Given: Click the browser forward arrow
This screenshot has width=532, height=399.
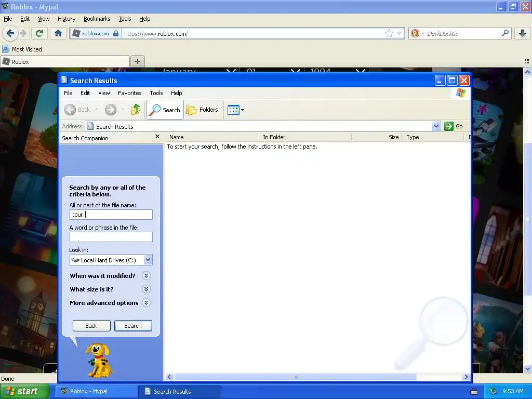Looking at the screenshot, I should (23, 33).
